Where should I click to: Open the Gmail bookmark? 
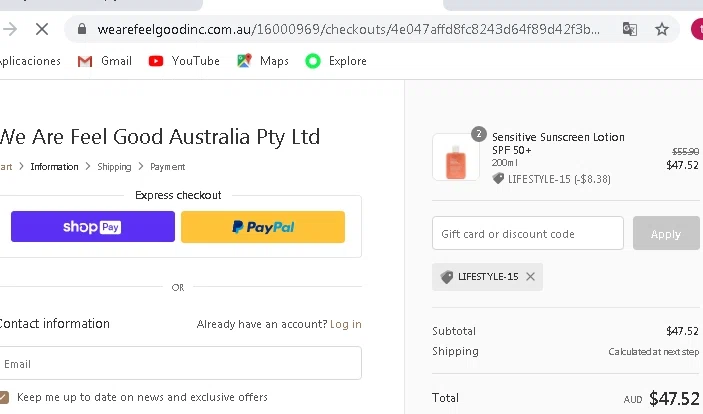(104, 61)
